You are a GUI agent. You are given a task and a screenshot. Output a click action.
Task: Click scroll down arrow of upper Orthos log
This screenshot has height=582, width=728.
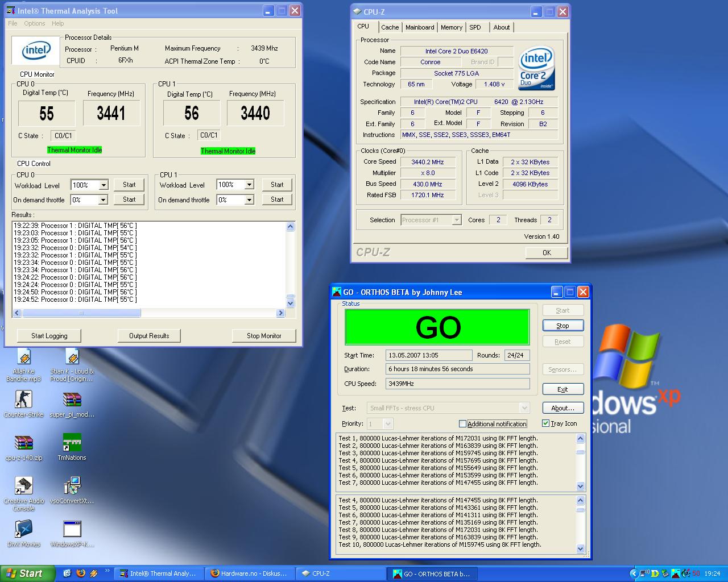[580, 487]
